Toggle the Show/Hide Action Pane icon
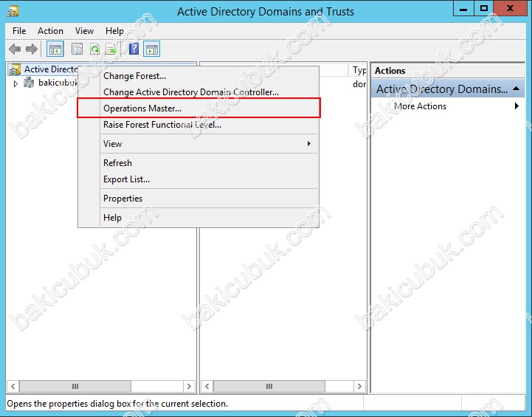The width and height of the screenshot is (532, 417). [152, 49]
